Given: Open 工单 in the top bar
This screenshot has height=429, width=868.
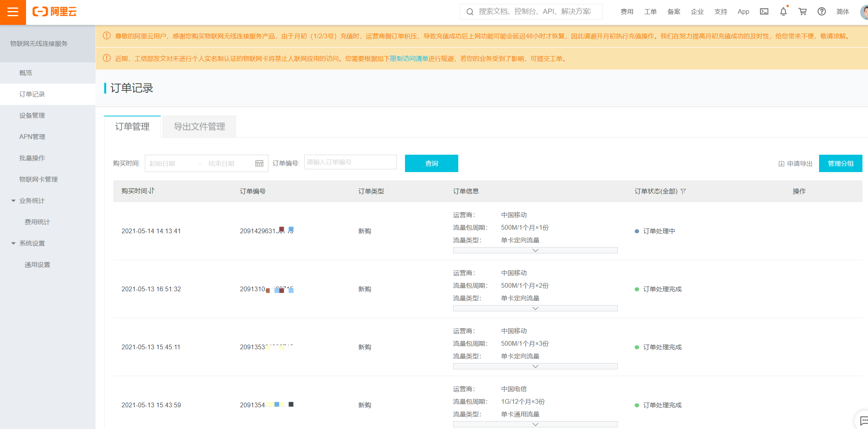Looking at the screenshot, I should [651, 12].
